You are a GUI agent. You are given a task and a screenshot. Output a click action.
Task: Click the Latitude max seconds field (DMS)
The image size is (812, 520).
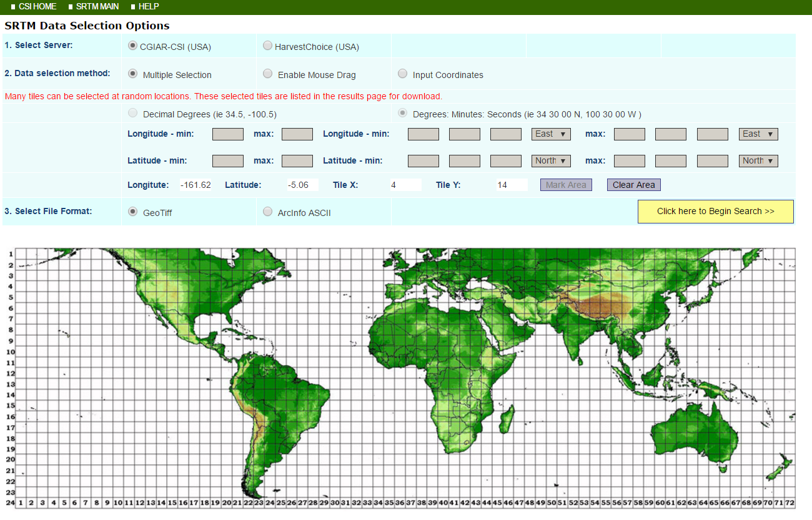(713, 161)
